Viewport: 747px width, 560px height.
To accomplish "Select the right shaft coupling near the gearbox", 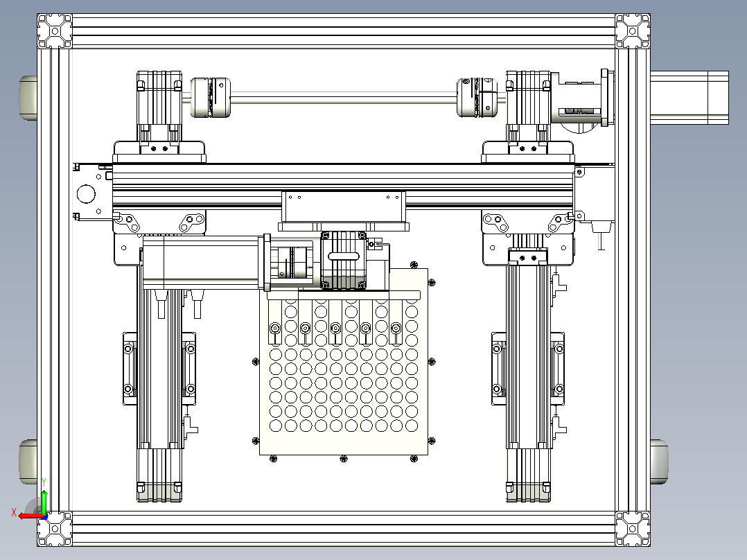I will 477,97.
